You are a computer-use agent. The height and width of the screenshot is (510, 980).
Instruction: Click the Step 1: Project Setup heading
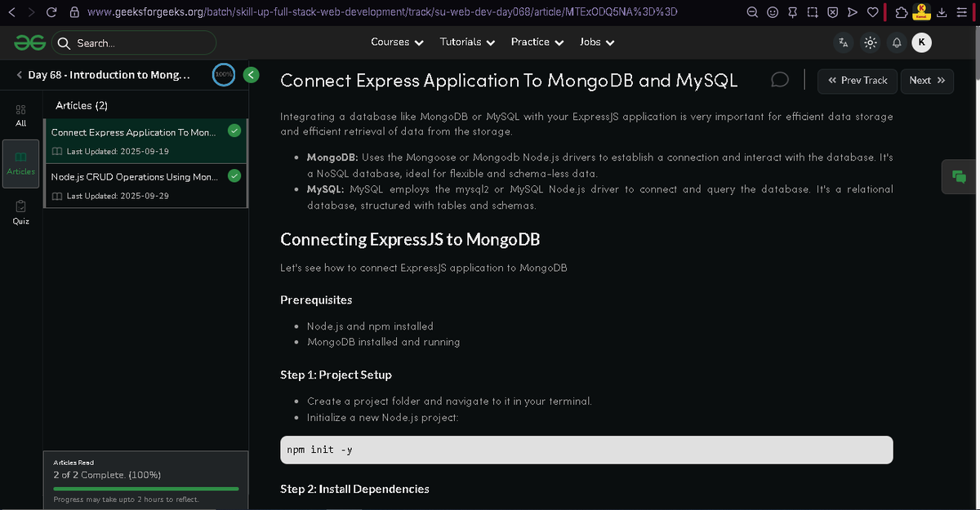point(336,375)
